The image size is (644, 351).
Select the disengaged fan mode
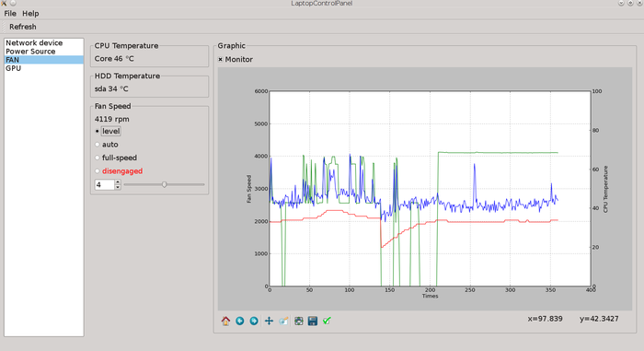point(98,170)
